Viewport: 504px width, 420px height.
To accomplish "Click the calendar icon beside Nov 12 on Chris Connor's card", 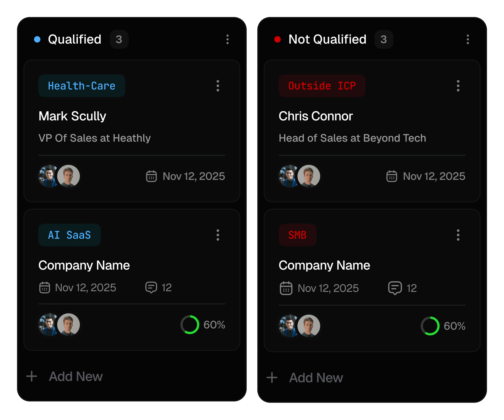I will click(x=391, y=176).
